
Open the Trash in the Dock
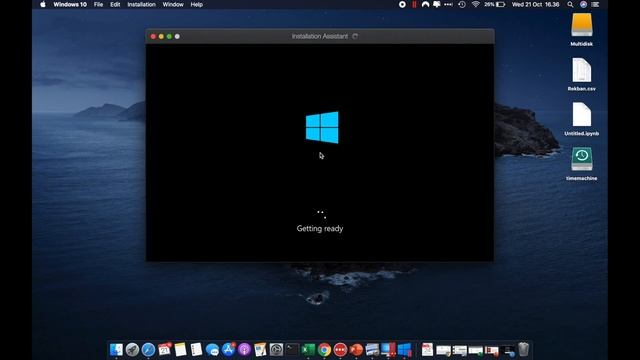point(524,350)
